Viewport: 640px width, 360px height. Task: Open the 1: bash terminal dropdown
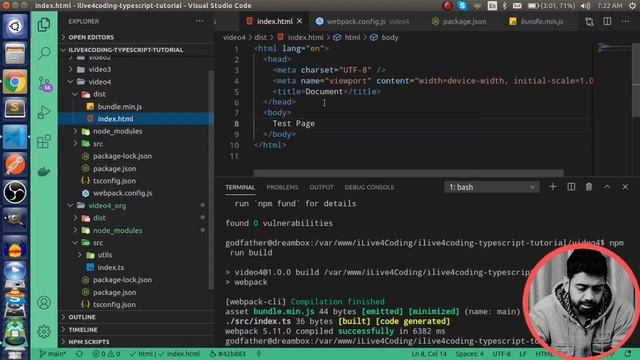(x=492, y=187)
